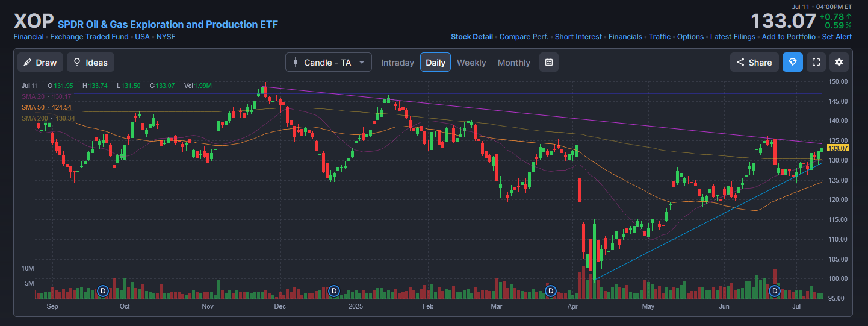Screen dimensions: 868x326
Task: Share this XOP chart
Action: click(754, 62)
